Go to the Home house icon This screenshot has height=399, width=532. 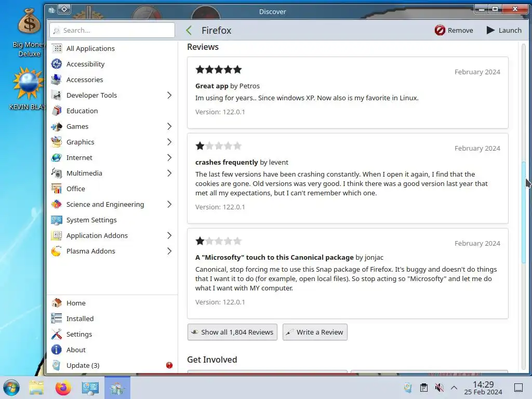pyautogui.click(x=57, y=303)
